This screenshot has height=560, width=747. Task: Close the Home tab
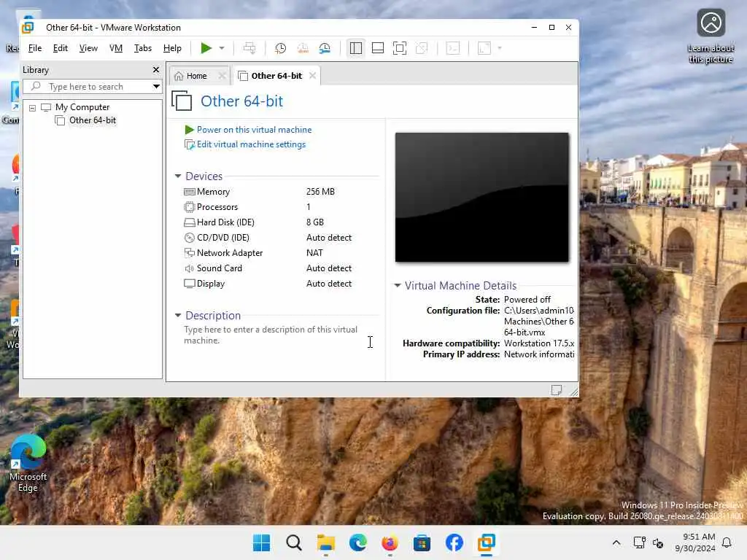click(x=222, y=76)
